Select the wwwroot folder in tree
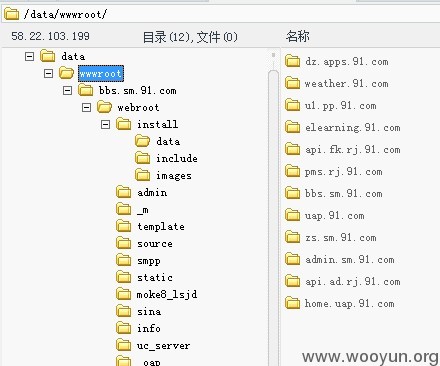Image resolution: width=440 pixels, height=366 pixels. (101, 73)
